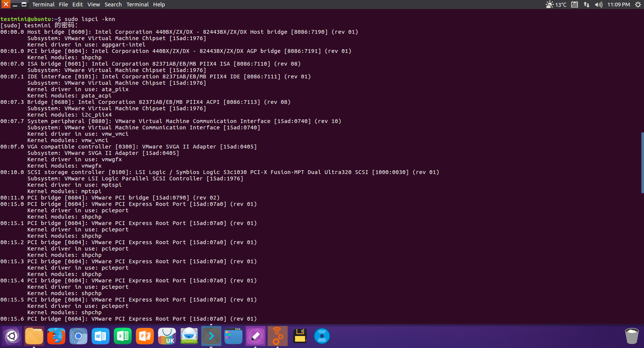This screenshot has height=348, width=644.
Task: Open the Help menu
Action: pyautogui.click(x=159, y=4)
